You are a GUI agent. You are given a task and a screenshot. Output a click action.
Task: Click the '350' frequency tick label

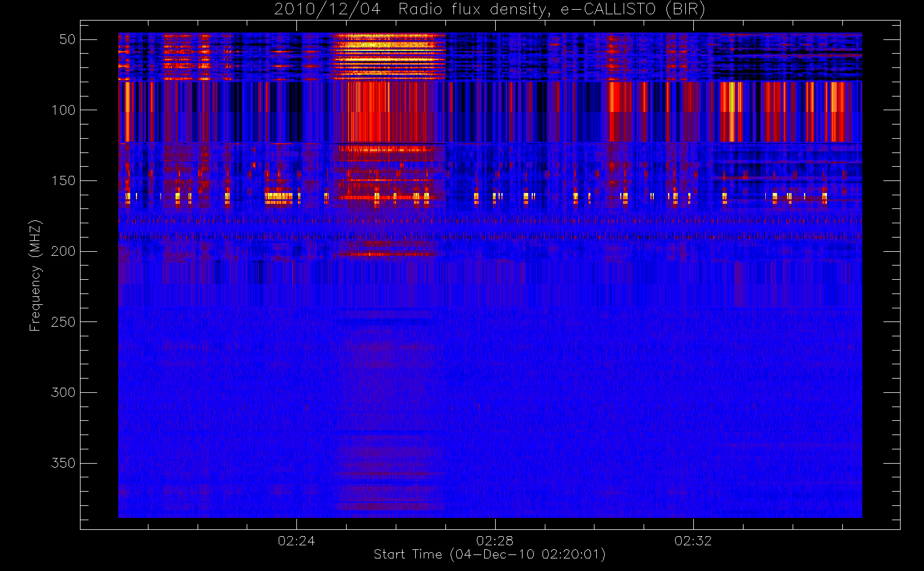point(63,463)
